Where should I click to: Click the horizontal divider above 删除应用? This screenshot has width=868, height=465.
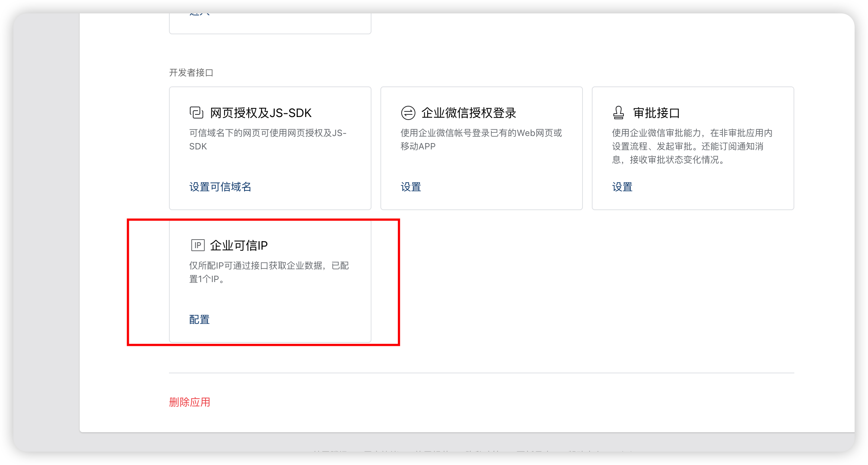point(481,373)
